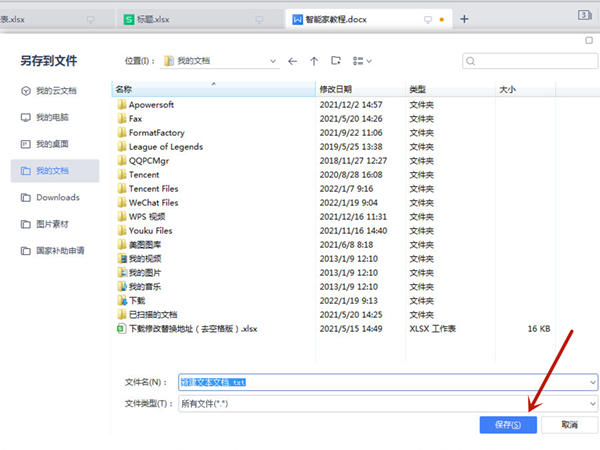Screen dimensions: 600x450
Task: Open 国家补助申请 folder in the sidebar
Action: pos(60,250)
